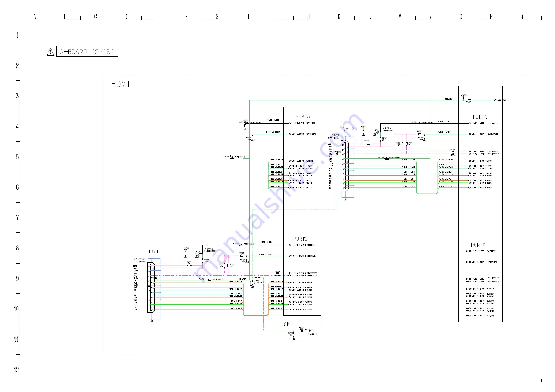The width and height of the screenshot is (555, 392).
Task: Click the ground symbol in the ARC block
Action: [293, 339]
